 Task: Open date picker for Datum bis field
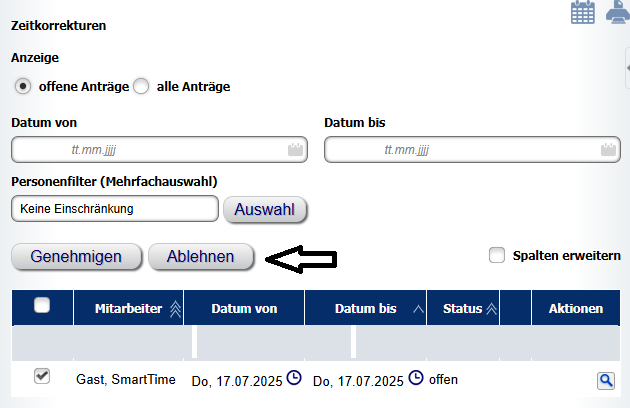tap(608, 150)
